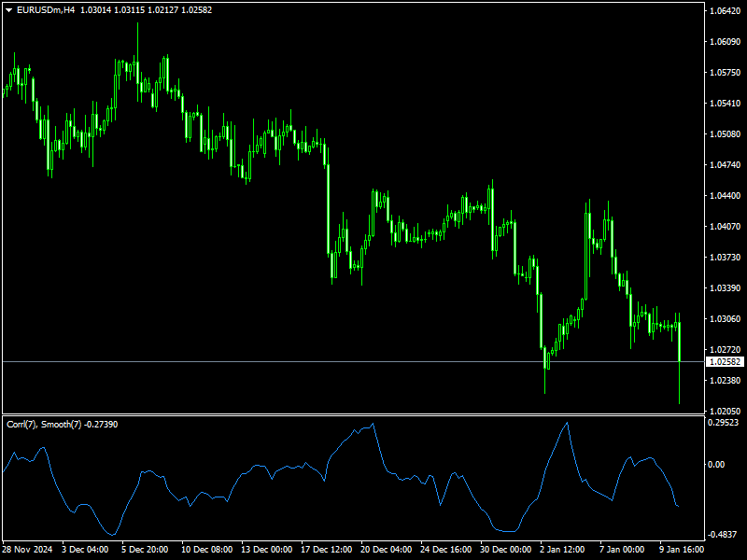The height and width of the screenshot is (560, 747).
Task: Click the 1.05080 price scale value
Action: (726, 134)
